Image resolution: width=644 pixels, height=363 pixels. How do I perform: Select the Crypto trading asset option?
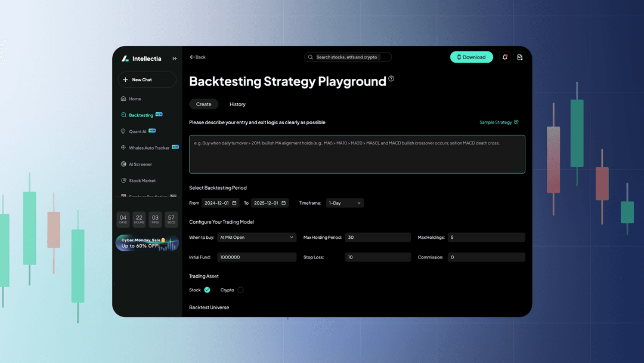(240, 290)
